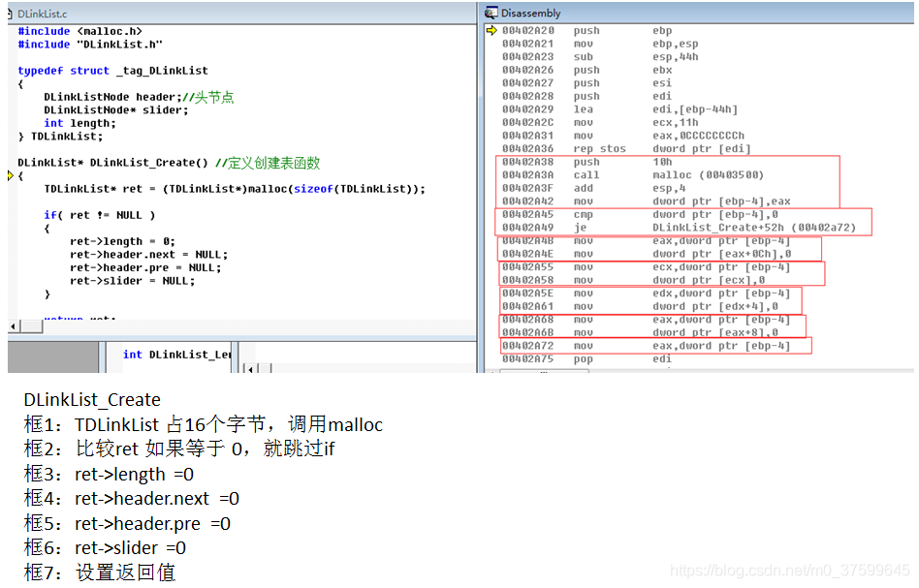Click line 00402A45 cmp dword ptr [ebp-4],0
919x588 pixels.
click(640, 214)
